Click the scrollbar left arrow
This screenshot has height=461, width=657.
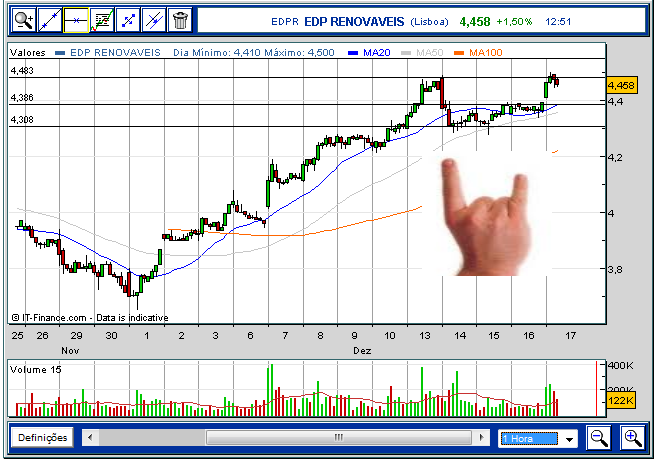[90, 438]
